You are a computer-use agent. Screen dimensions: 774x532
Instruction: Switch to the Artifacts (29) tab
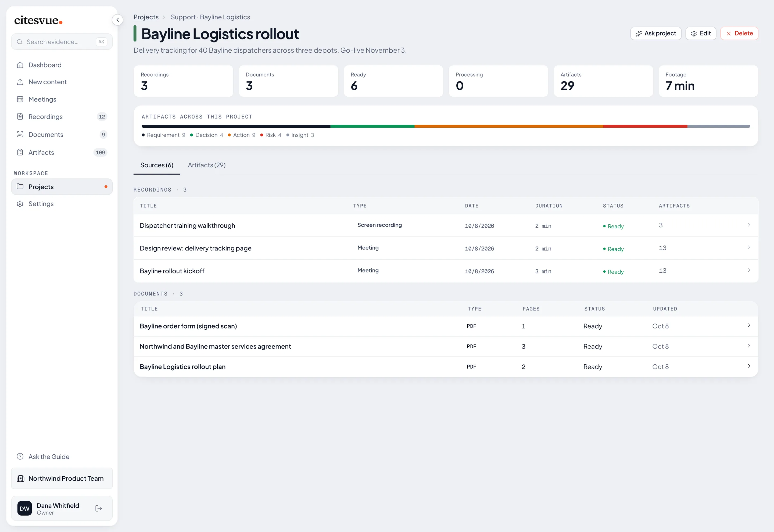tap(207, 165)
